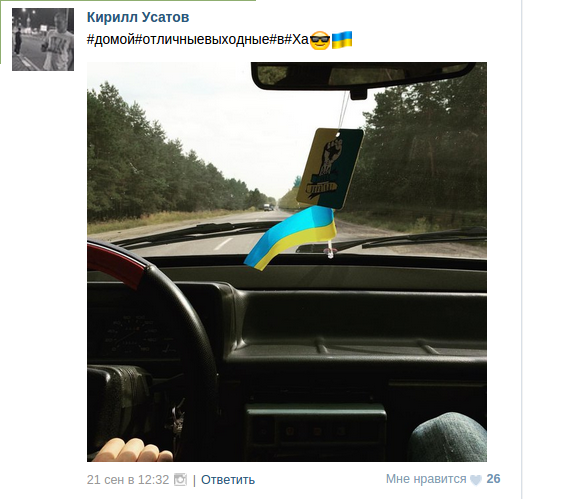Show the 26 likes count
This screenshot has width=563, height=499.
[493, 479]
